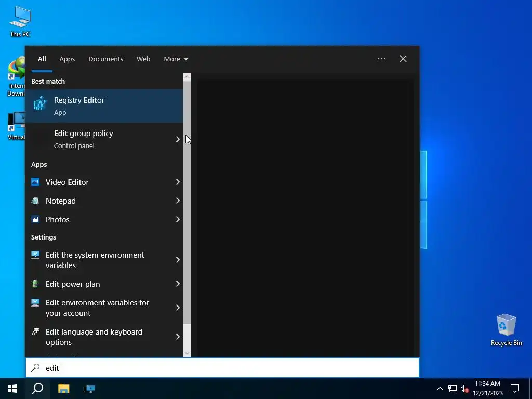The height and width of the screenshot is (399, 532).
Task: Expand Edit group policy details arrow
Action: (x=178, y=139)
